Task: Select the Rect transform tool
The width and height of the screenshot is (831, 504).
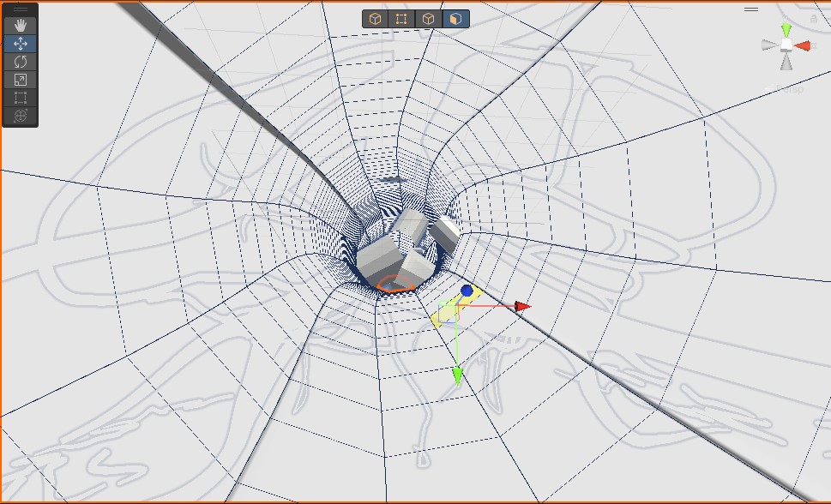Action: [21, 98]
